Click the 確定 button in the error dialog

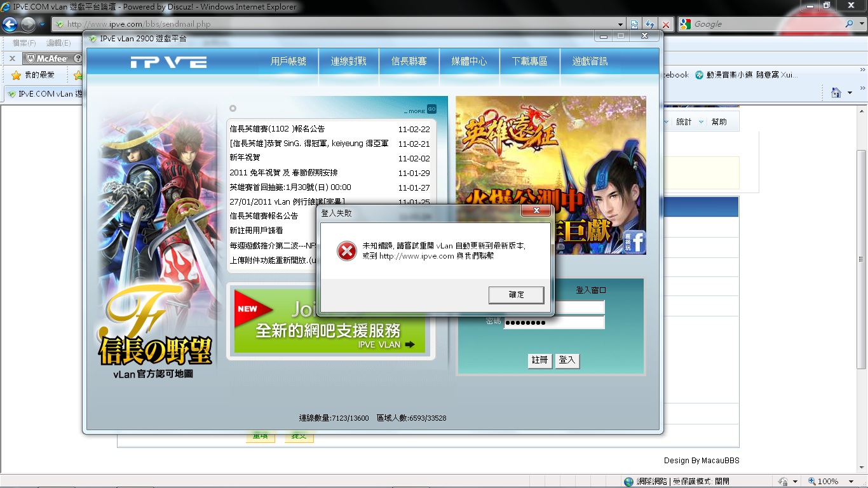516,295
